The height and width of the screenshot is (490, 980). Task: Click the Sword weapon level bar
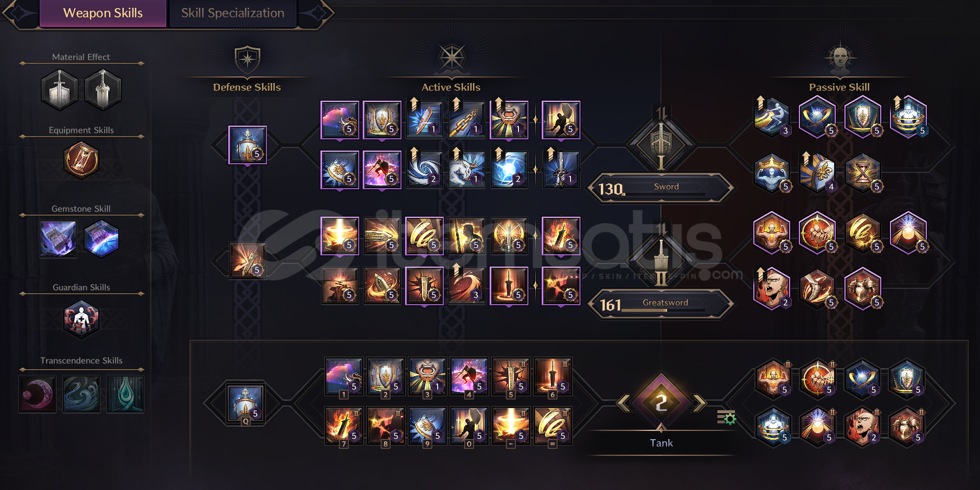click(x=661, y=188)
